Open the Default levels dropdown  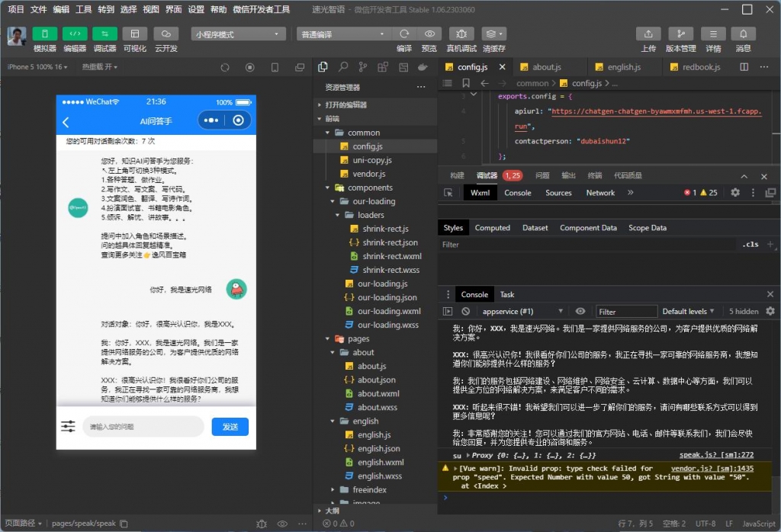688,311
